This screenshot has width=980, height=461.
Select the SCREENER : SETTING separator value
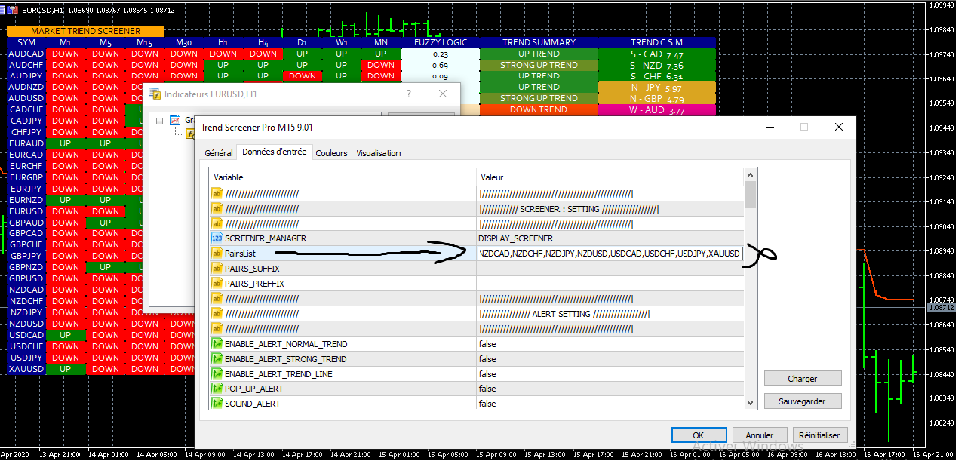(x=610, y=209)
